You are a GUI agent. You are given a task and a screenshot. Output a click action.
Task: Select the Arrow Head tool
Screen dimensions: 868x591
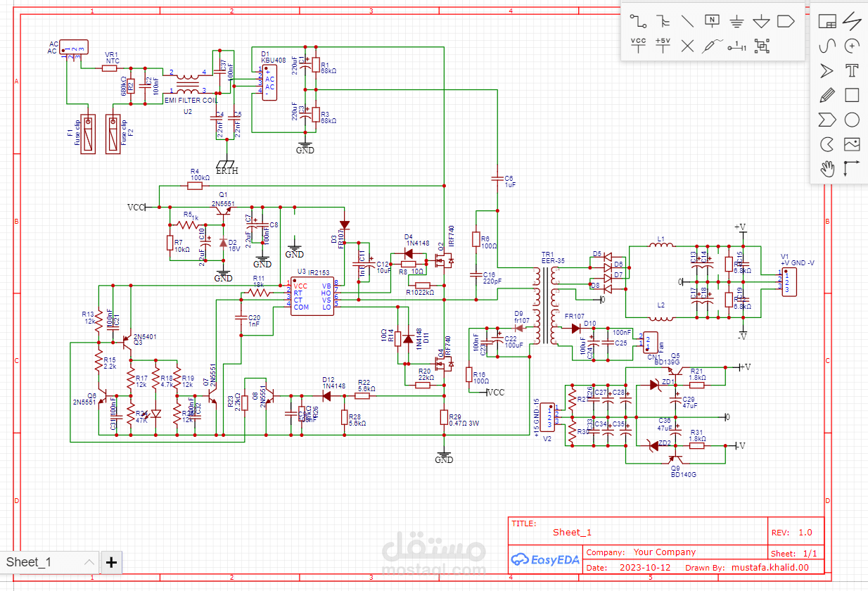click(828, 70)
